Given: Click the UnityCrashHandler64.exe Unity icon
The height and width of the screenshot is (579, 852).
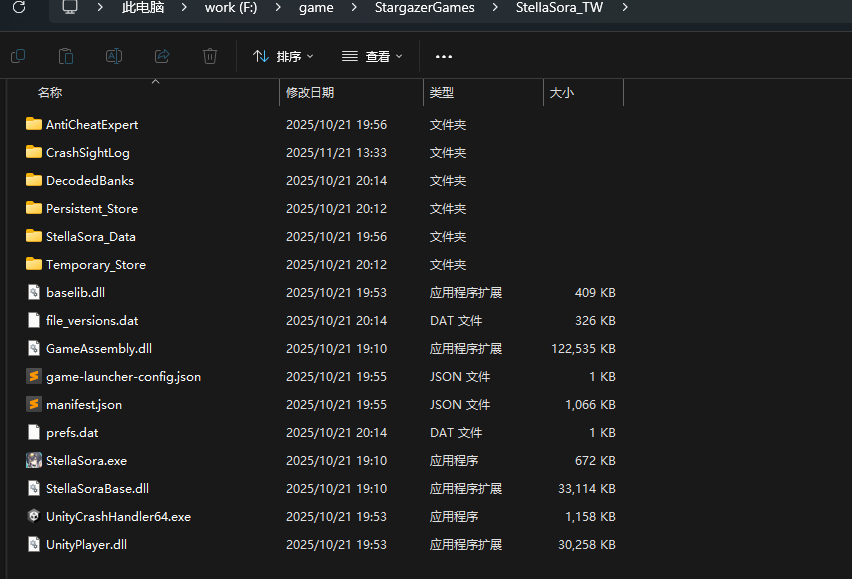Looking at the screenshot, I should coord(34,516).
